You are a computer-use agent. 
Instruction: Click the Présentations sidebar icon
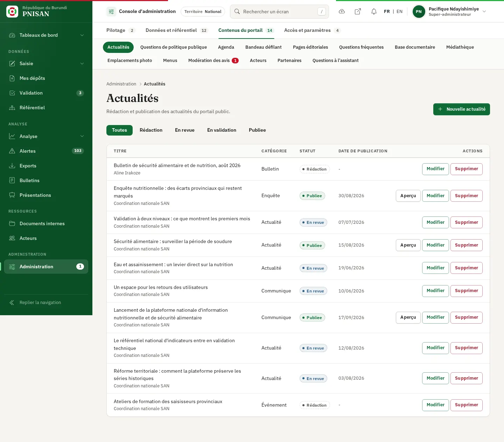pos(12,195)
